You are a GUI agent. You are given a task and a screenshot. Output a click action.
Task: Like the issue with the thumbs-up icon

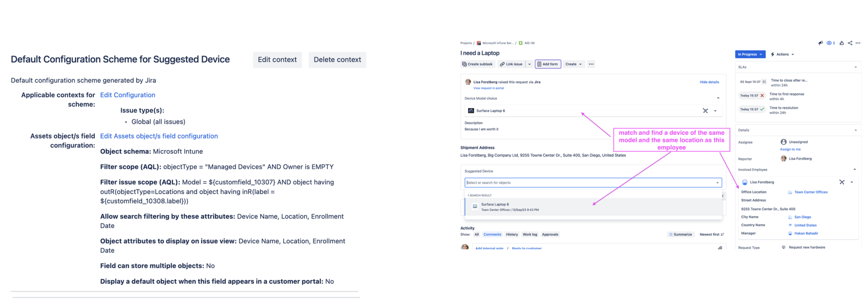pos(842,43)
